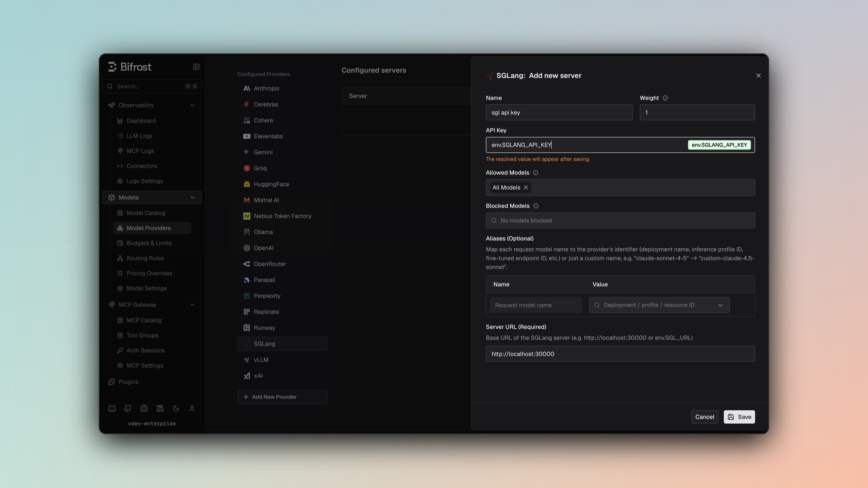Select the Replicate provider

(x=282, y=312)
